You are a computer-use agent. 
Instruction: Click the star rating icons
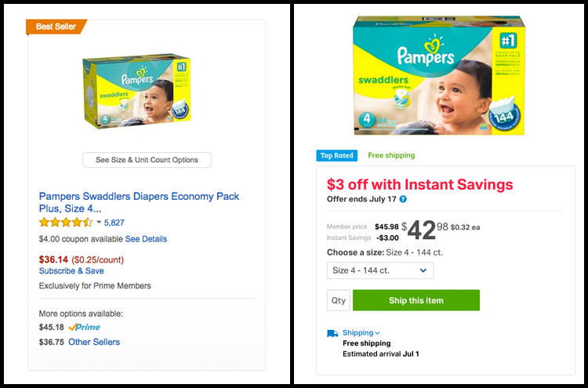(66, 223)
